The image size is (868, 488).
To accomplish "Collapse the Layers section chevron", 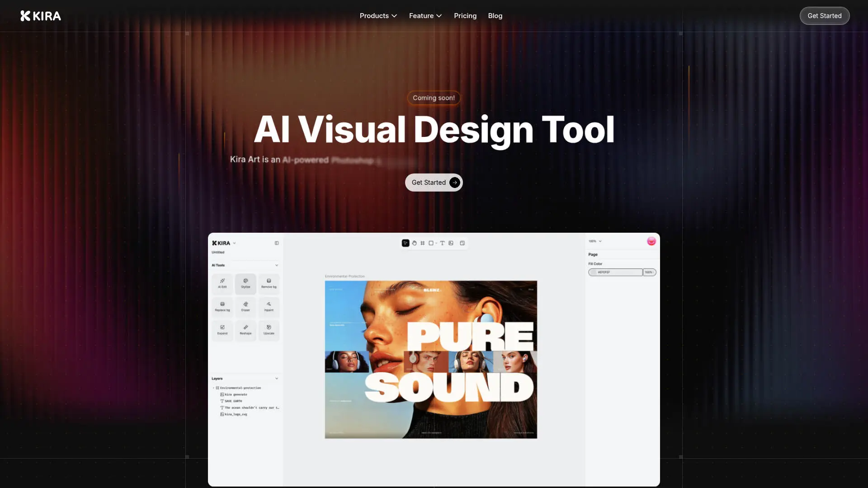I will (277, 379).
